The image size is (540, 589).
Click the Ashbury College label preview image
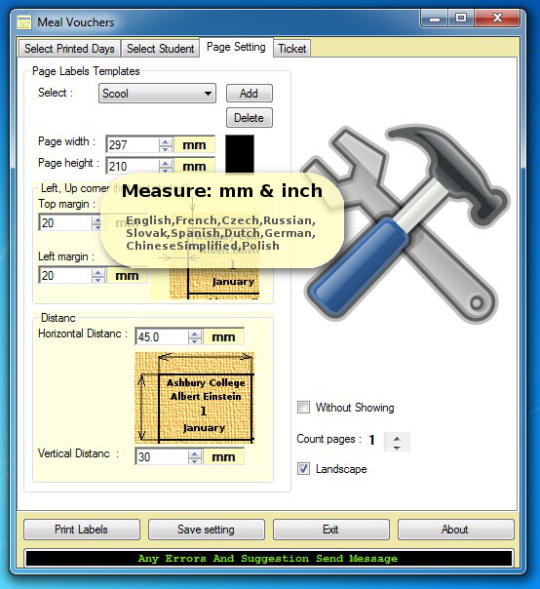tap(195, 398)
